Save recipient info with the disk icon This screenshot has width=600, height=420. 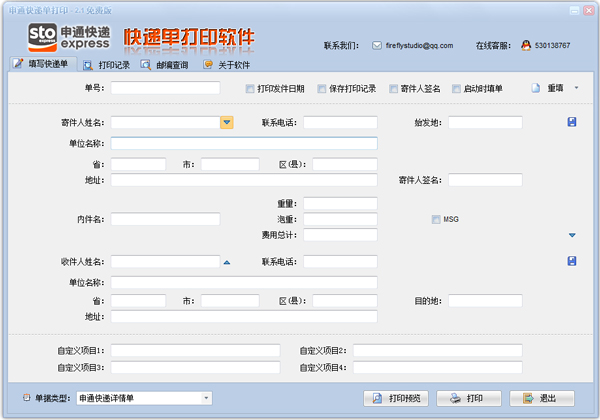click(x=572, y=261)
